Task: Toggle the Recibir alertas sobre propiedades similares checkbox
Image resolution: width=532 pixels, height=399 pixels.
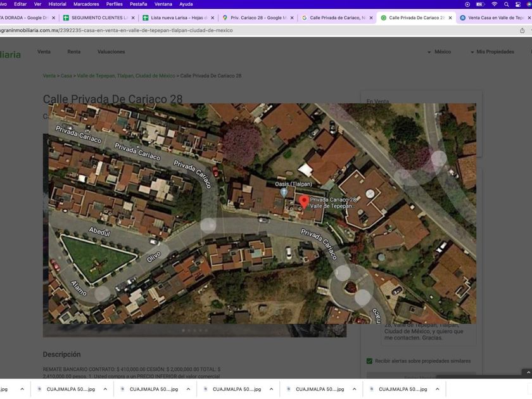Action: tap(369, 361)
